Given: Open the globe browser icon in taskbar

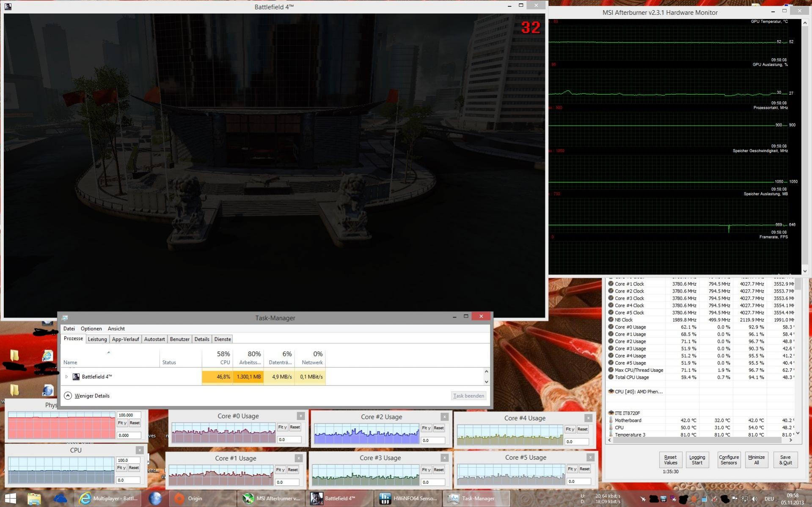Looking at the screenshot, I should tap(155, 499).
